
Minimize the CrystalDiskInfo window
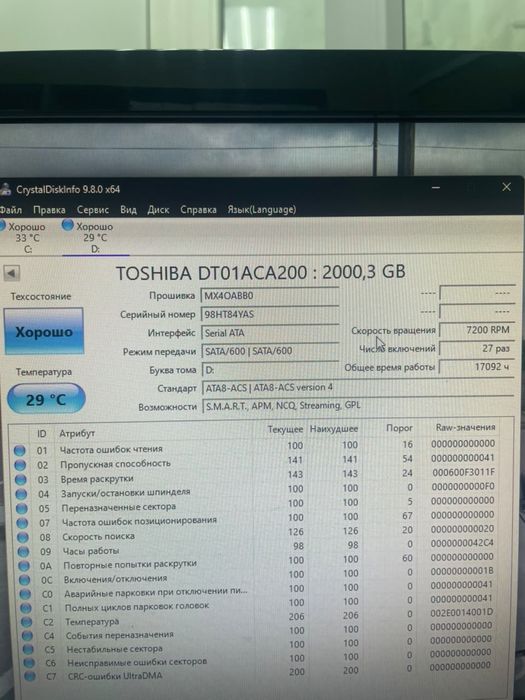coord(436,188)
